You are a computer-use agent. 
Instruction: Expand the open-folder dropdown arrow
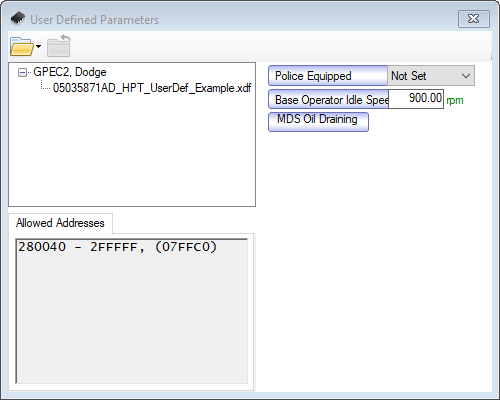click(39, 46)
